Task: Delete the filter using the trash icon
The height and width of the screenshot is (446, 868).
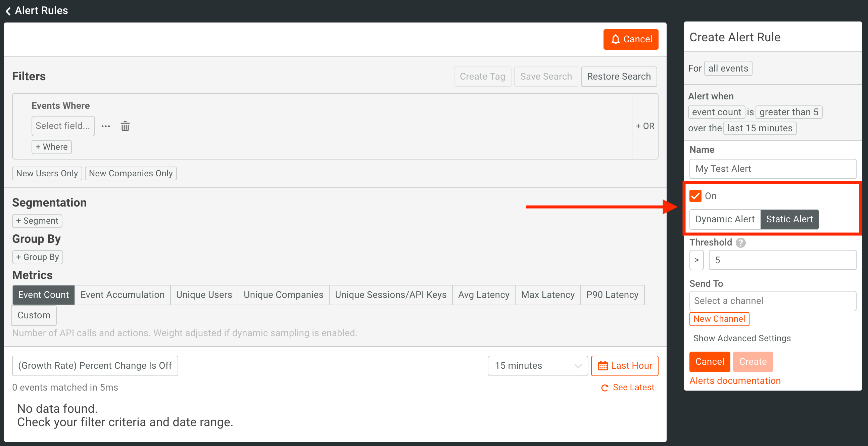Action: (125, 126)
